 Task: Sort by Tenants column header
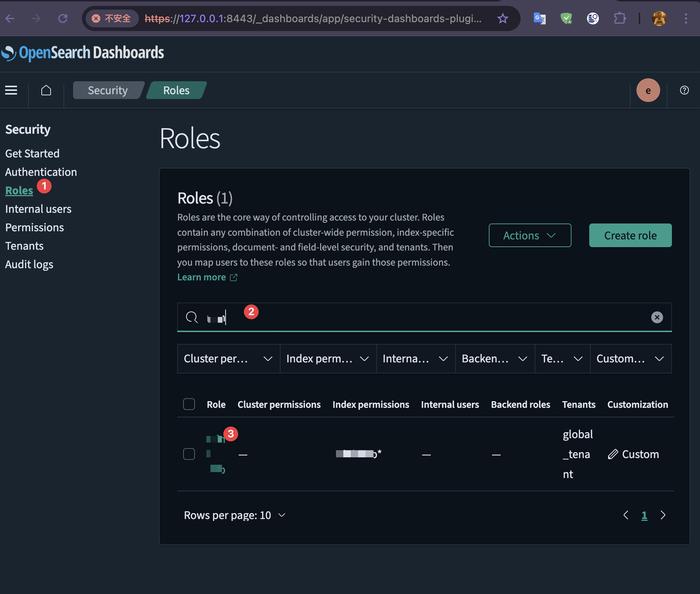[579, 404]
